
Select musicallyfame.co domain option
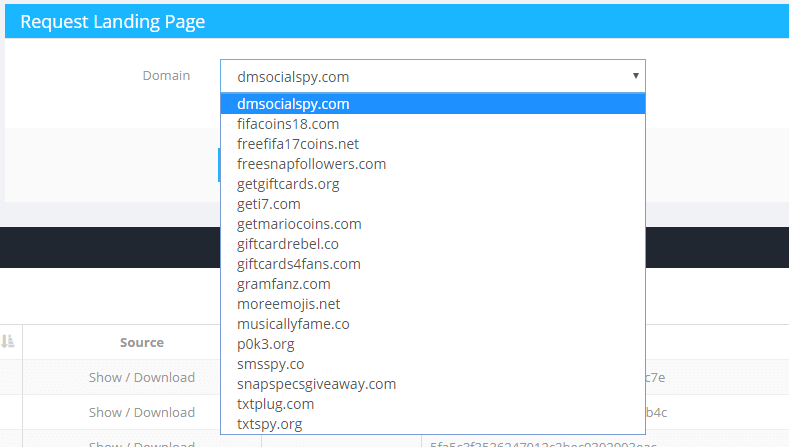[433, 324]
